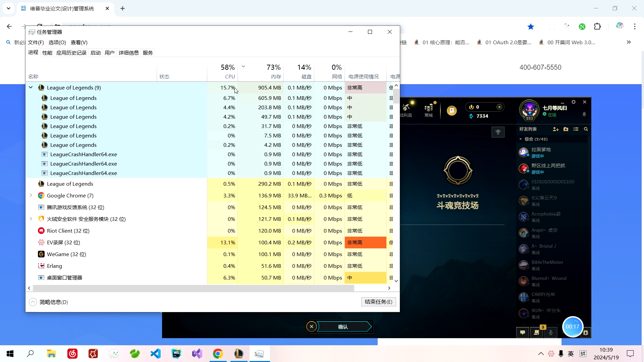Click the gold play badge icon in League client

click(x=451, y=110)
